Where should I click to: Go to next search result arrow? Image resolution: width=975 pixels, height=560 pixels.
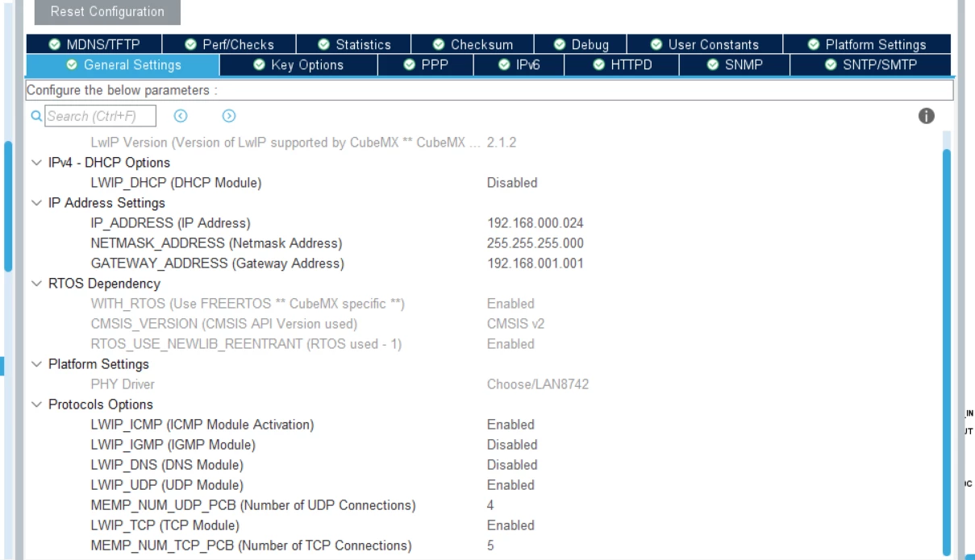click(229, 116)
